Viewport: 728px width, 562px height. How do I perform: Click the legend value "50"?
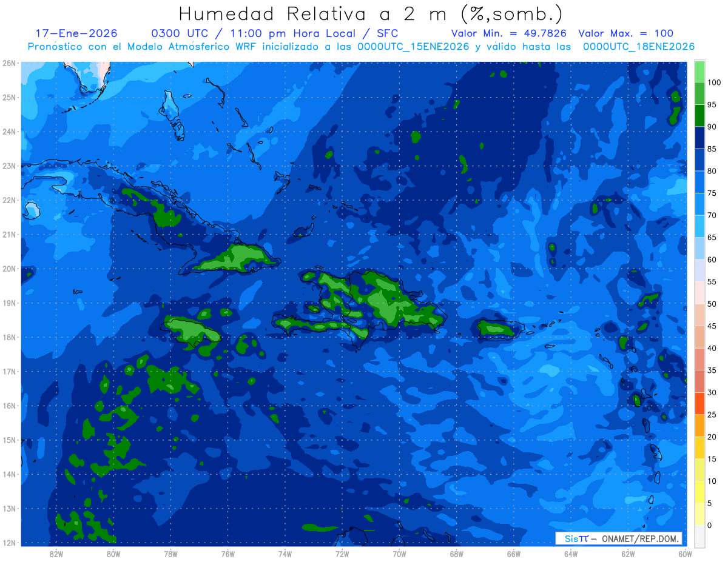pos(711,304)
